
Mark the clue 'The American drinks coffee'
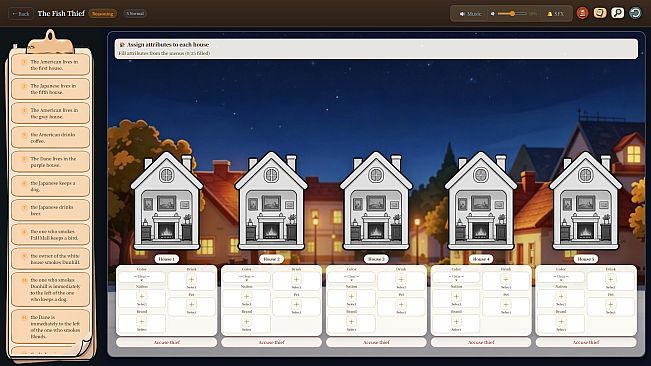point(50,137)
